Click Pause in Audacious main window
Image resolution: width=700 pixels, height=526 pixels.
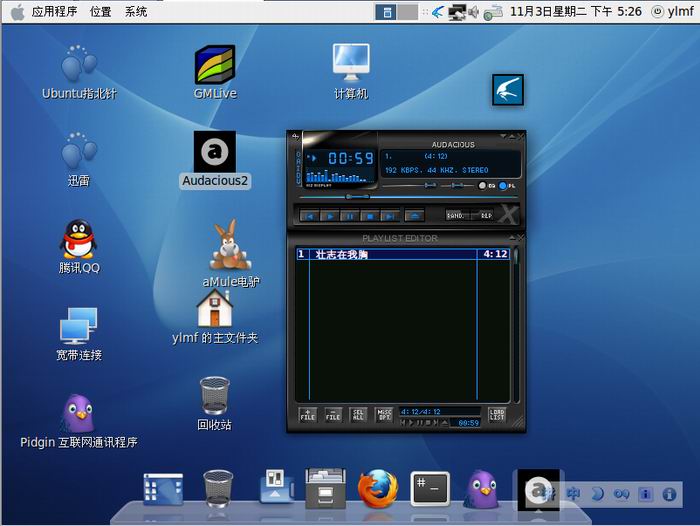[x=350, y=216]
